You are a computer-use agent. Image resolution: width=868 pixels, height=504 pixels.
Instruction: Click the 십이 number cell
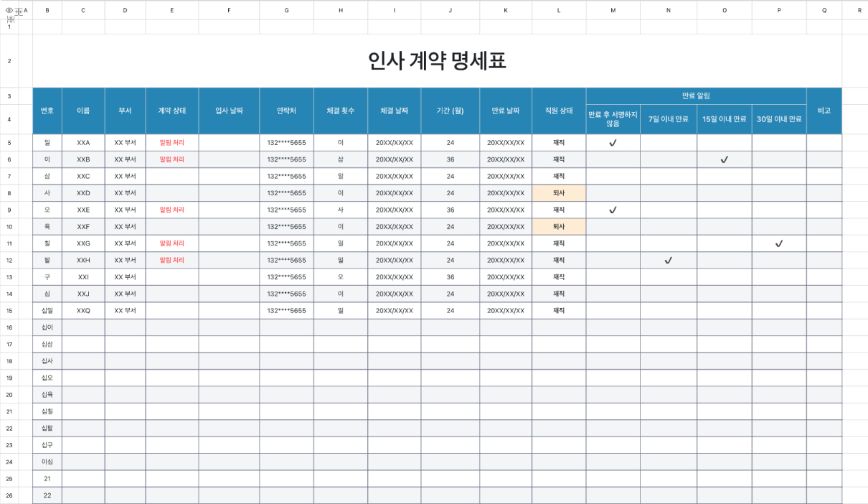click(x=47, y=327)
